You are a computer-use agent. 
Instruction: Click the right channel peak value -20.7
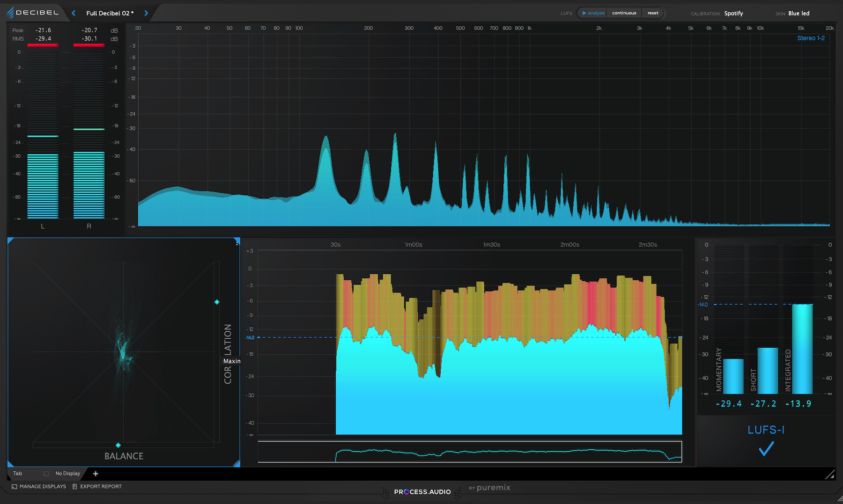coord(89,30)
